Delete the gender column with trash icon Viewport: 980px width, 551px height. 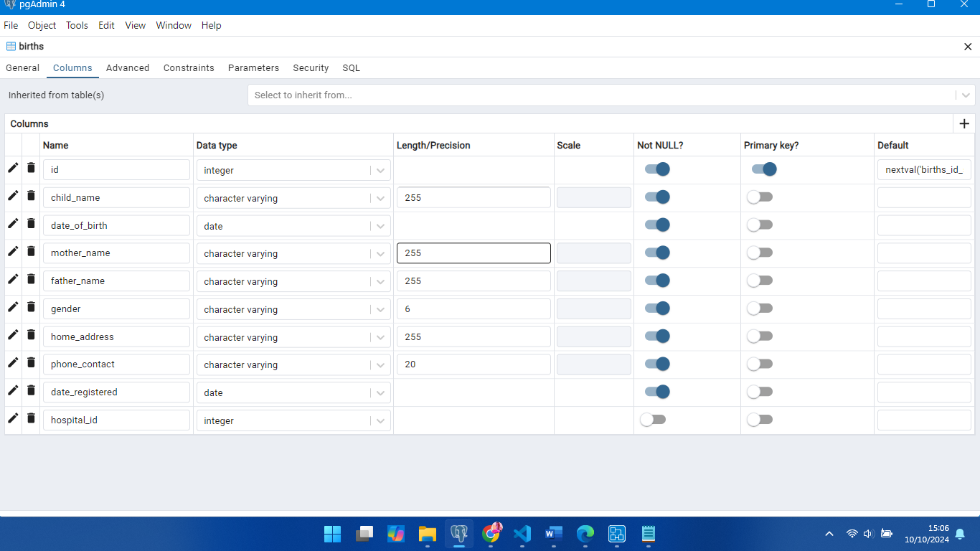pyautogui.click(x=31, y=307)
